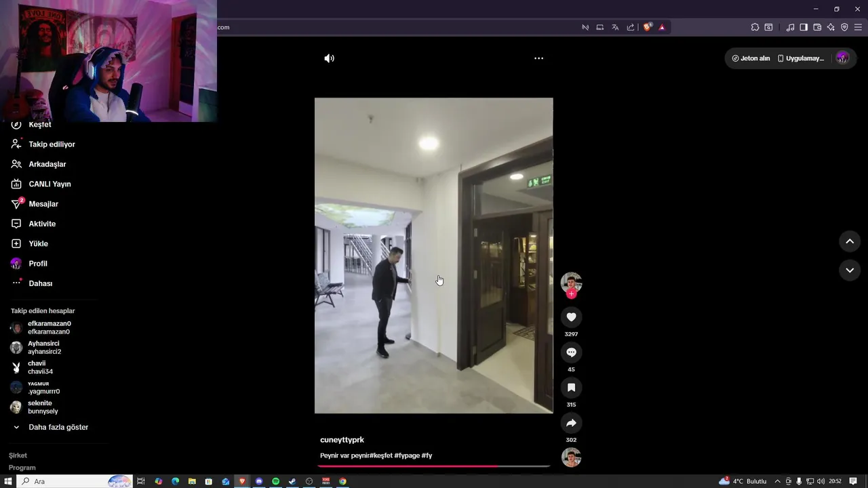Pause the playing video by clicking it

pos(434,256)
